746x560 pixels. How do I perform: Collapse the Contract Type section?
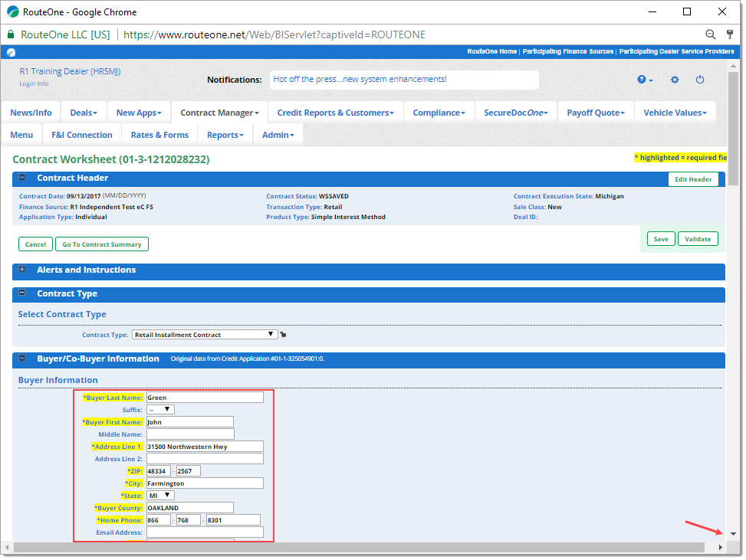[22, 293]
